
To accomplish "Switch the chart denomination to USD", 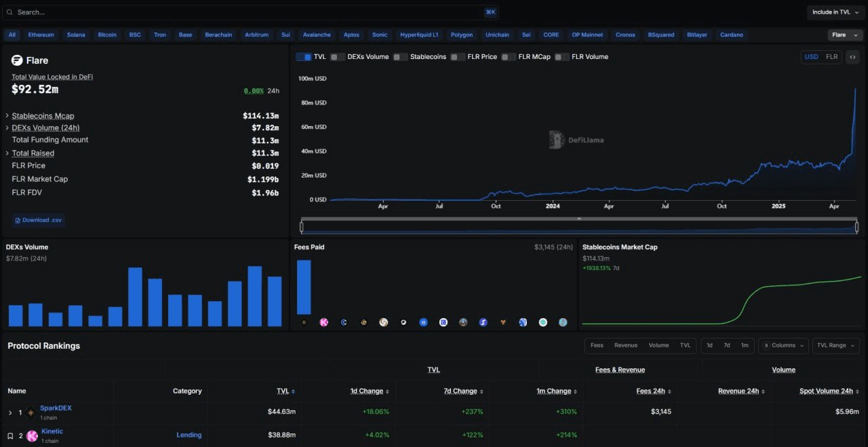I will [x=811, y=57].
